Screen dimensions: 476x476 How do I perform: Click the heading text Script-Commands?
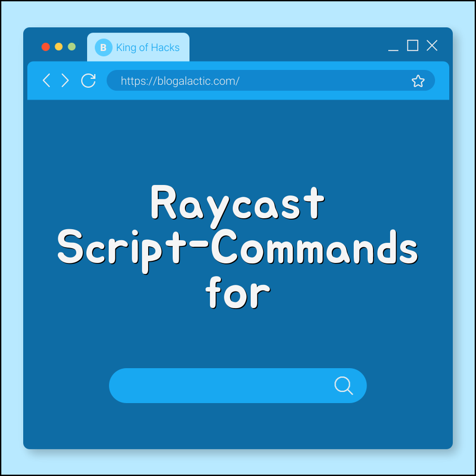[x=238, y=249]
